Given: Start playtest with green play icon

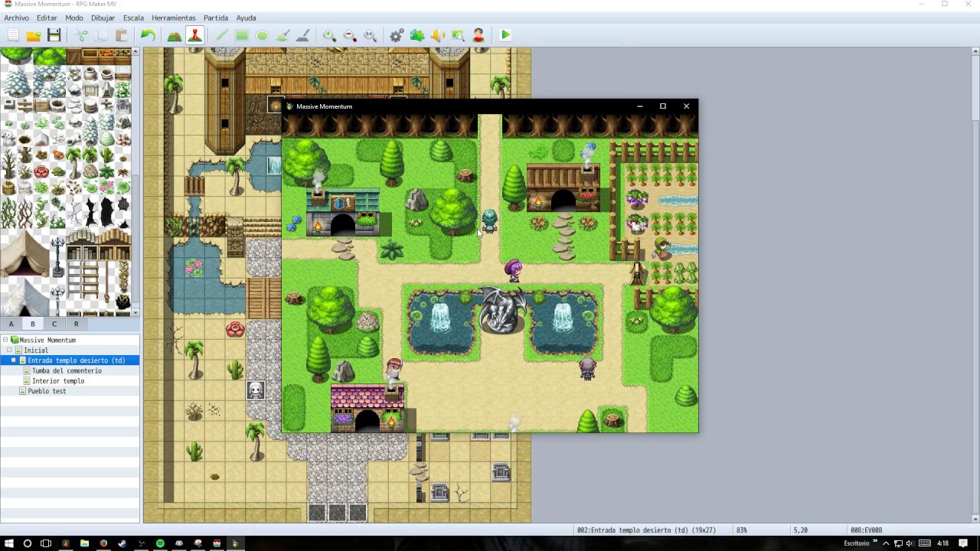Looking at the screenshot, I should pos(505,35).
